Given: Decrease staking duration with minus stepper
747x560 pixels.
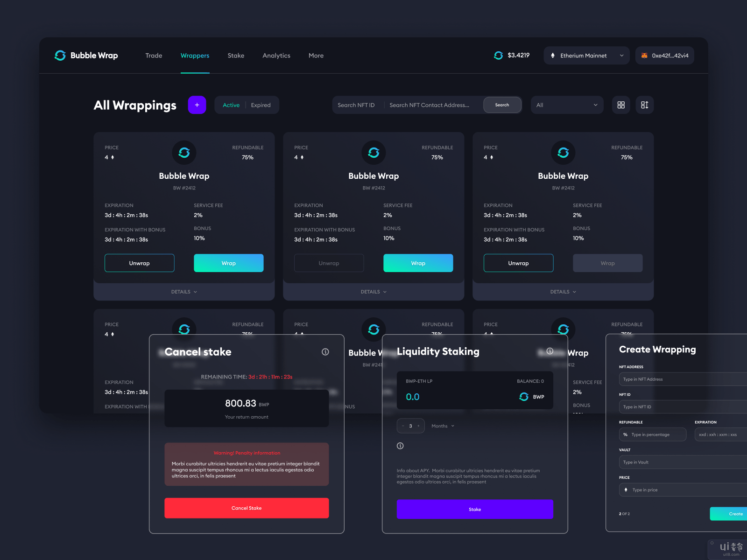Looking at the screenshot, I should [x=403, y=426].
